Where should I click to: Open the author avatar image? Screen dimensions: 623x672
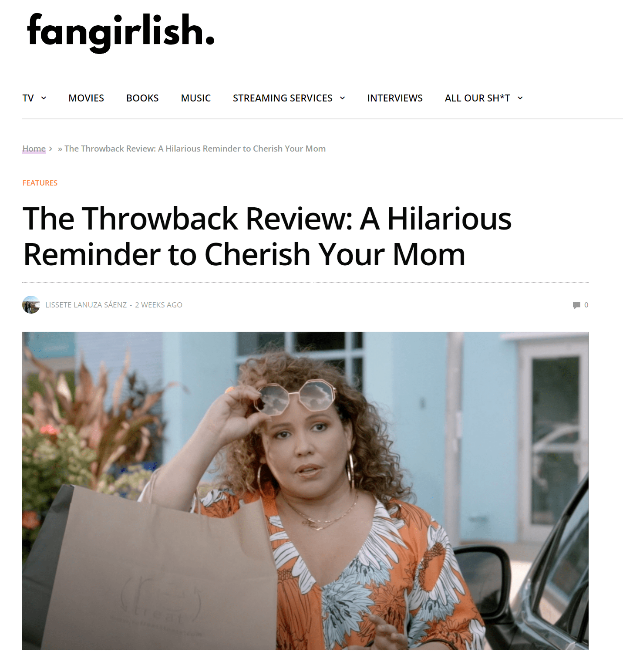click(x=31, y=304)
